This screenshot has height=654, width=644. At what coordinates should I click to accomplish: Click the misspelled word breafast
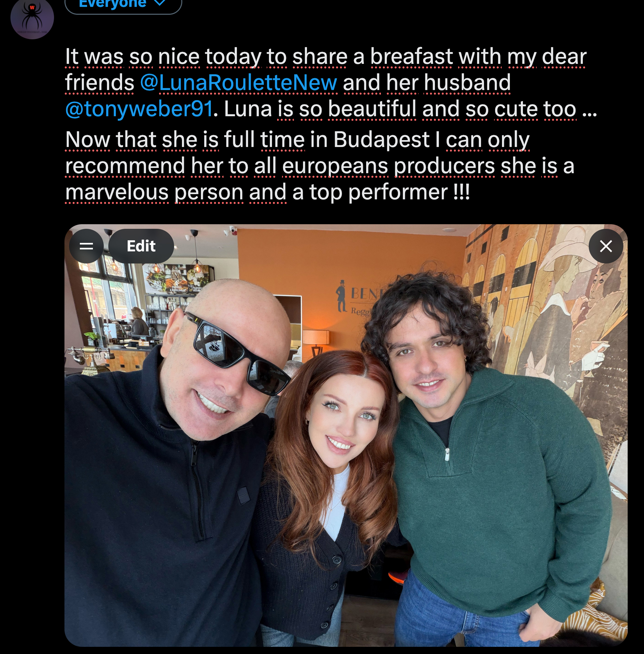(x=411, y=56)
